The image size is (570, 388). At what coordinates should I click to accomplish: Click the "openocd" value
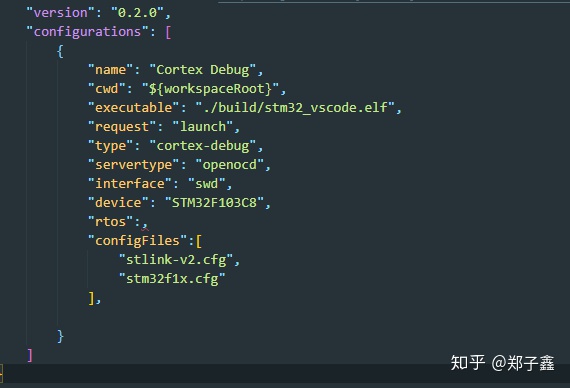[230, 165]
